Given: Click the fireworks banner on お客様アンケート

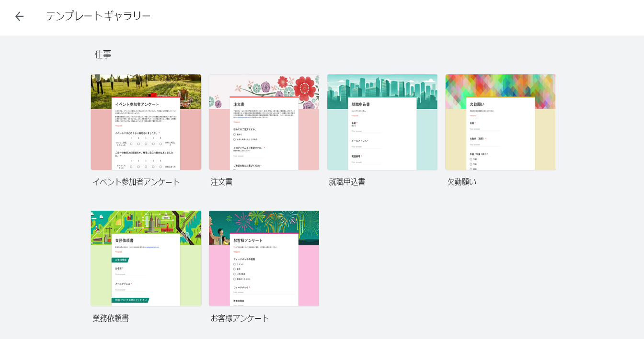Looking at the screenshot, I should click(264, 221).
